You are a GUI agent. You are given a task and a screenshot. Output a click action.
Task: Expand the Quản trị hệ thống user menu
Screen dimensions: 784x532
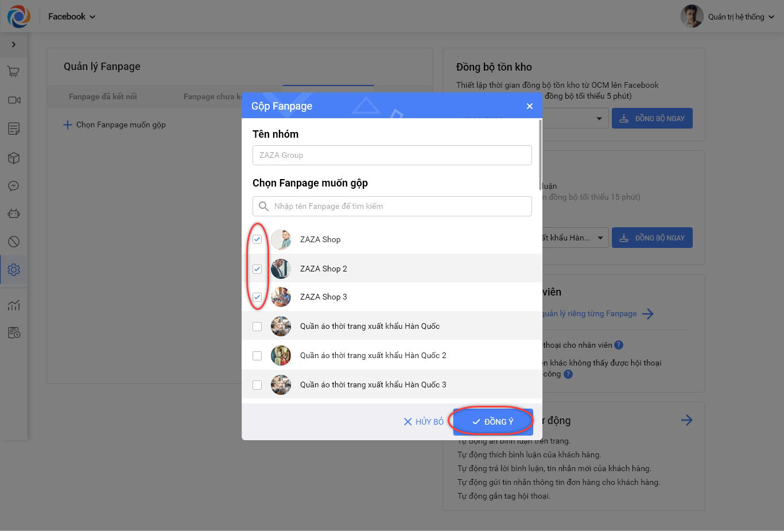740,17
